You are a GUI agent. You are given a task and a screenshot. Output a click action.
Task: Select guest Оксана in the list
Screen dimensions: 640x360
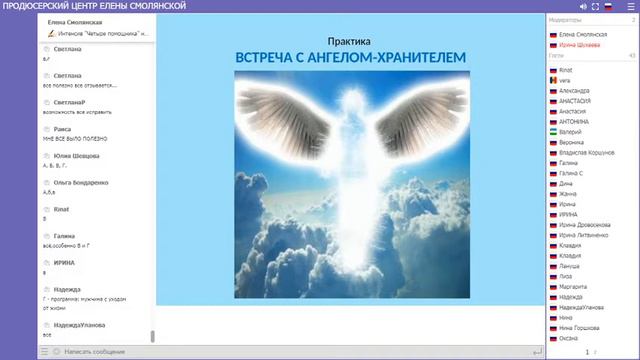pos(568,338)
